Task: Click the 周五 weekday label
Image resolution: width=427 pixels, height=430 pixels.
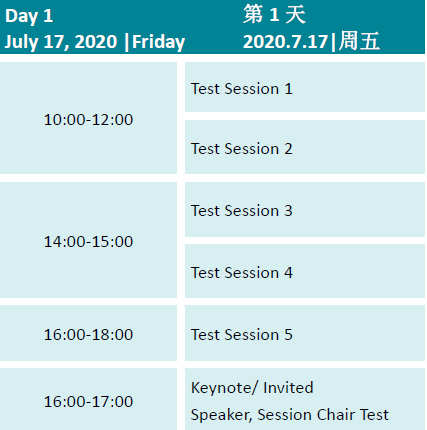Action: 359,41
